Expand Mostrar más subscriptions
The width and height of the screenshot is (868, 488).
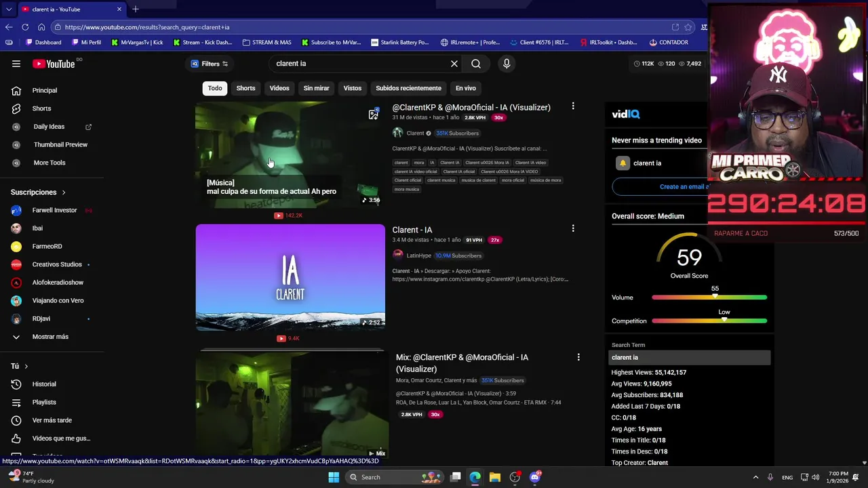click(x=50, y=337)
